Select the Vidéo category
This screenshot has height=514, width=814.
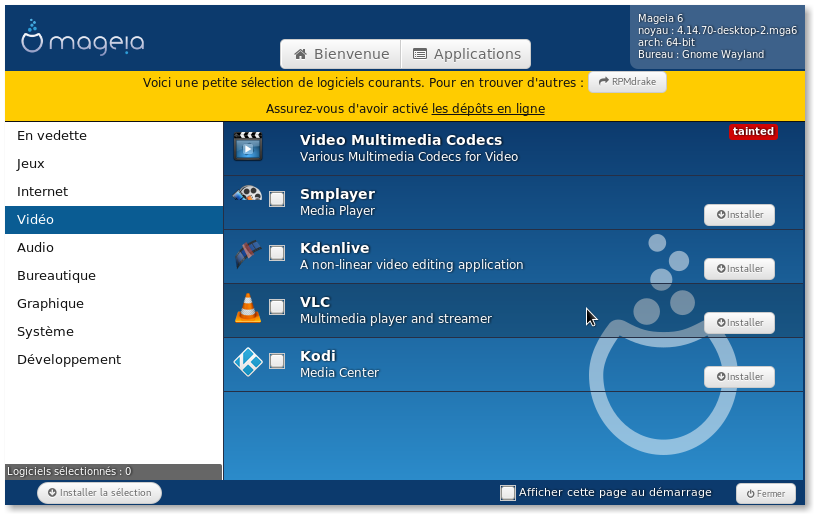(x=114, y=220)
